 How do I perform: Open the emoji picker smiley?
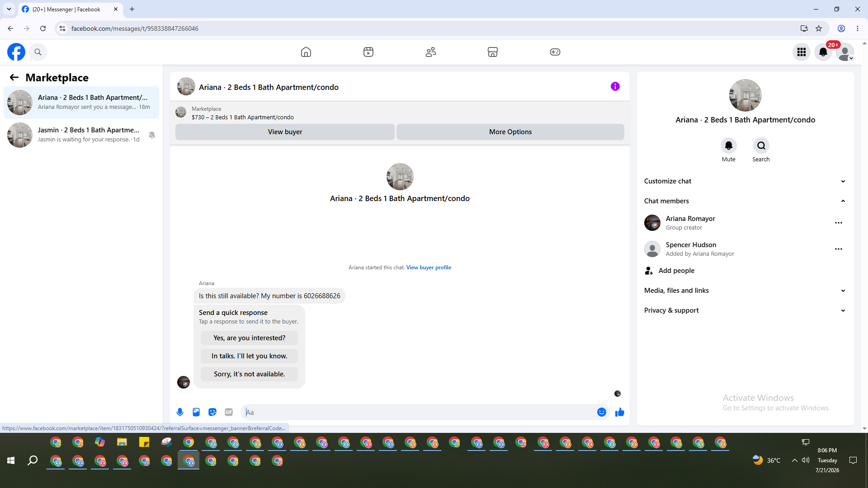tap(602, 412)
